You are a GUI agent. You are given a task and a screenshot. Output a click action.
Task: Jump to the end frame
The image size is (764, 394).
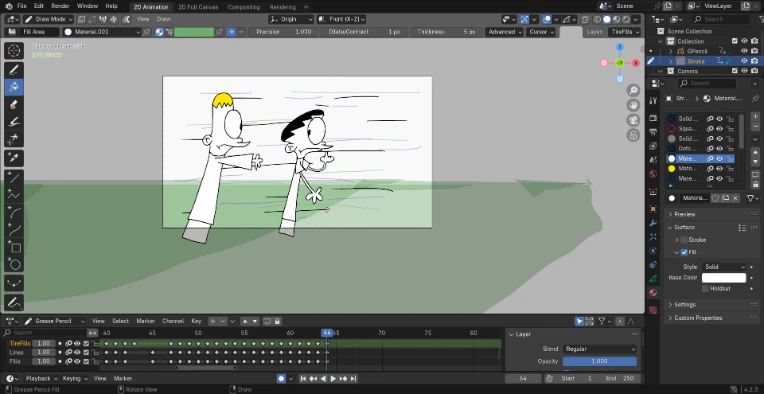[x=354, y=378]
